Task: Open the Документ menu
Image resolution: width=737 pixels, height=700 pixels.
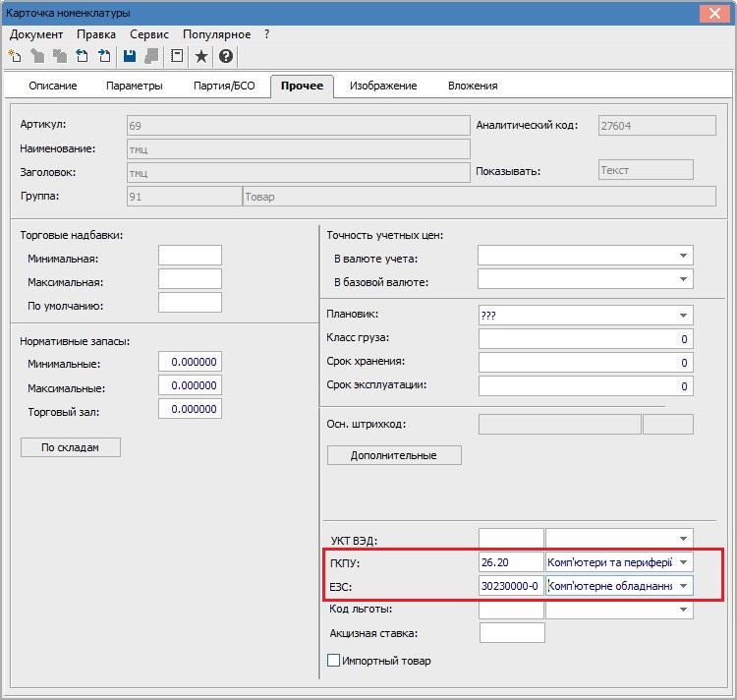Action: tap(36, 34)
